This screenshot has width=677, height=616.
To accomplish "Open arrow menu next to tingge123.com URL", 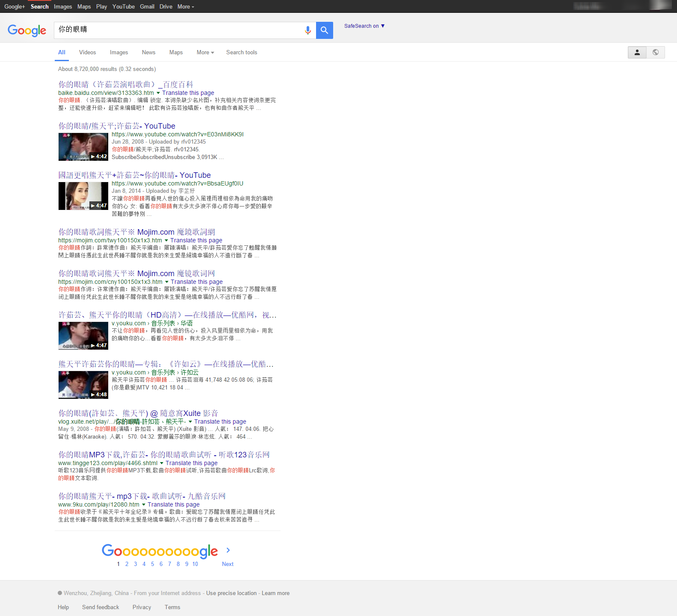I will point(162,463).
